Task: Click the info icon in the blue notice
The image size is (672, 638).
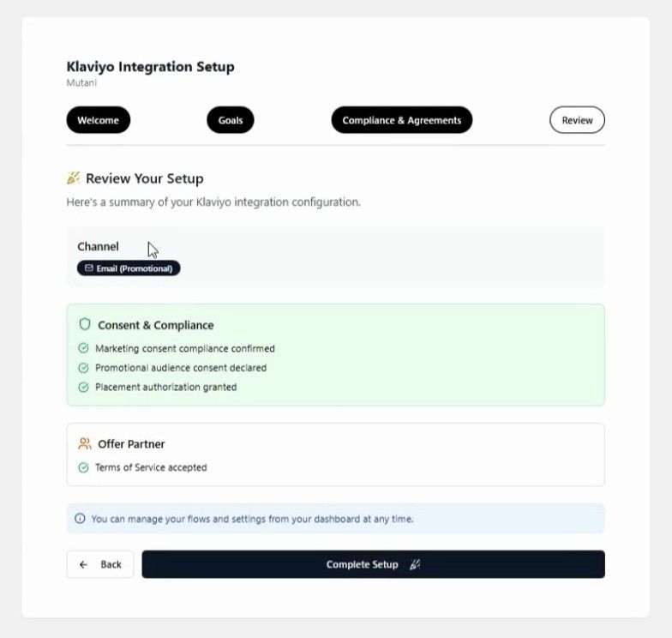Action: [80, 519]
